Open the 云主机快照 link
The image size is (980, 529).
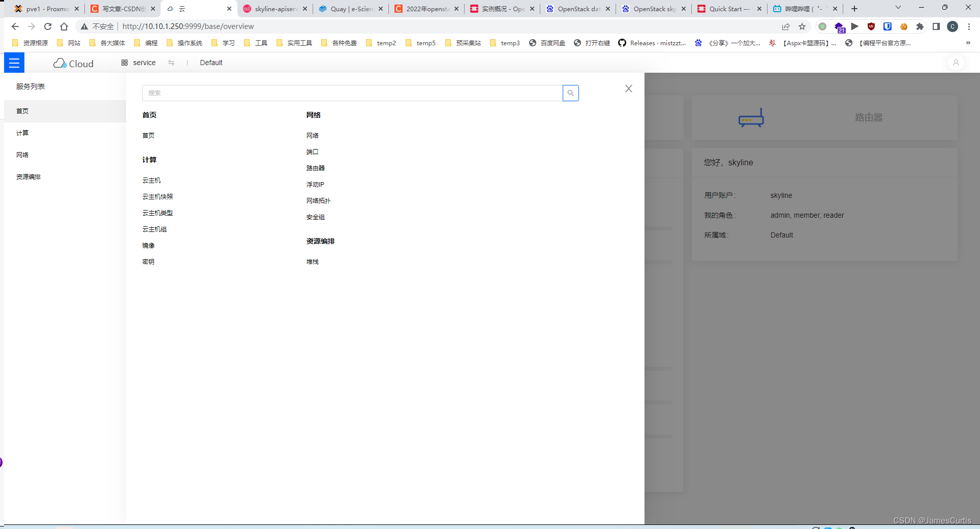click(x=158, y=197)
